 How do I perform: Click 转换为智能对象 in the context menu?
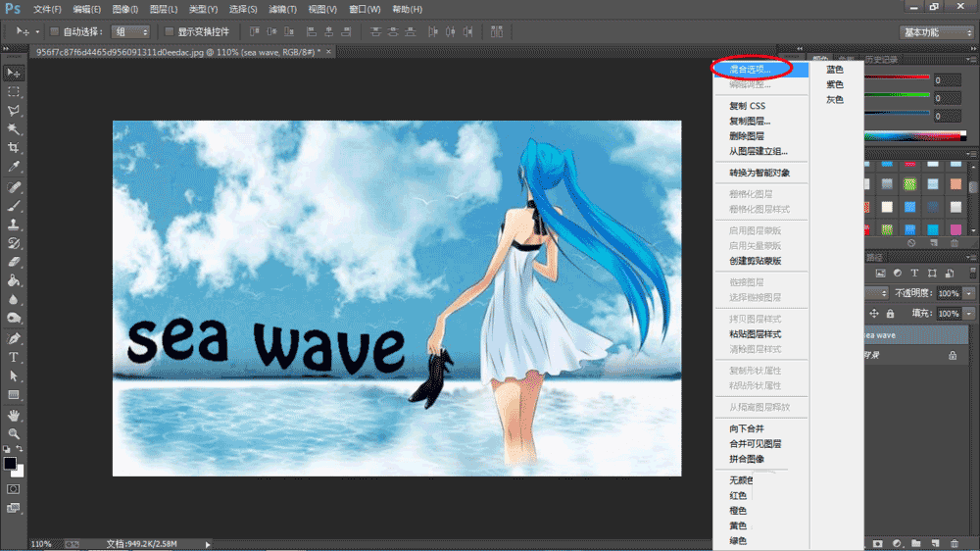coord(759,173)
